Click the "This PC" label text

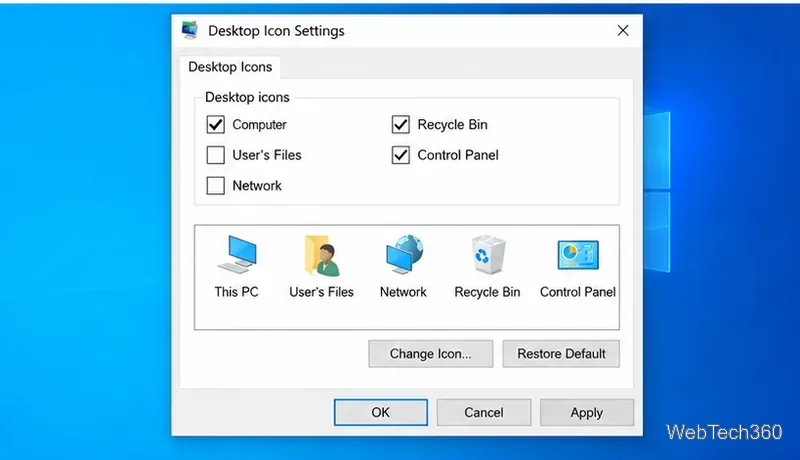237,292
